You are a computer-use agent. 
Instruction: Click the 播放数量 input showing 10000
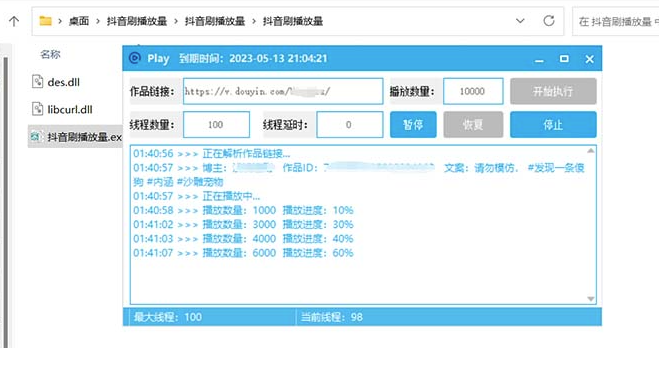pyautogui.click(x=473, y=91)
